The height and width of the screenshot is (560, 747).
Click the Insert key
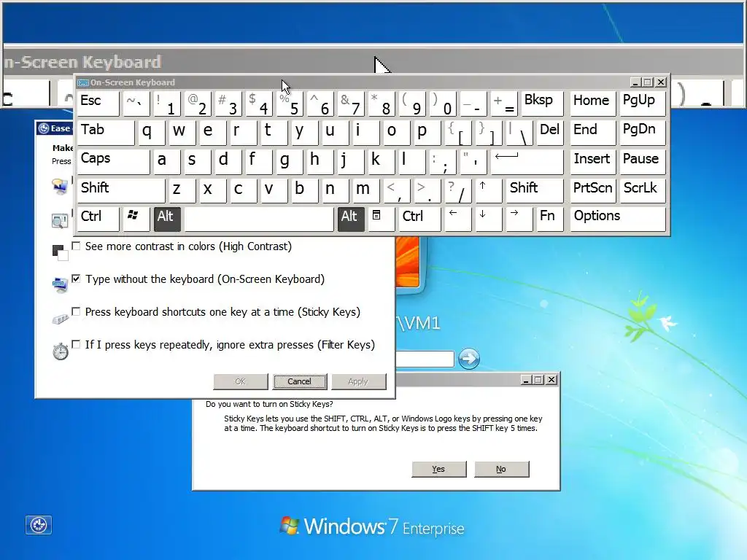592,162
